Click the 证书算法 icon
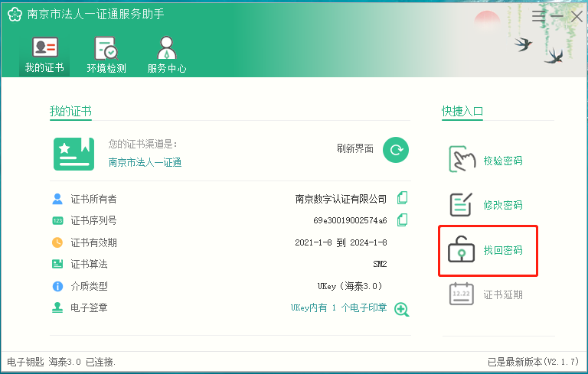The width and height of the screenshot is (588, 374). (x=57, y=264)
